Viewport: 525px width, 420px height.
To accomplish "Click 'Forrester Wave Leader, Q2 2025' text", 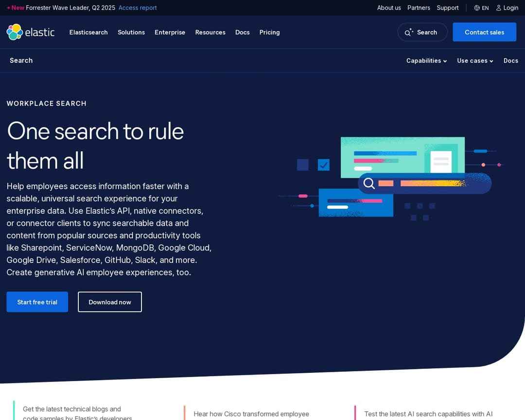I will 70,8.
